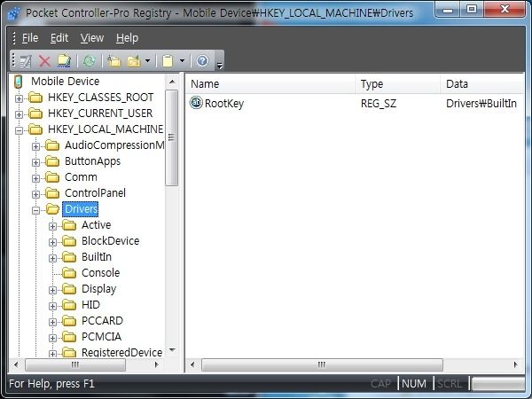The height and width of the screenshot is (399, 532).
Task: Expand the PCMCIA subkey
Action: click(52, 338)
